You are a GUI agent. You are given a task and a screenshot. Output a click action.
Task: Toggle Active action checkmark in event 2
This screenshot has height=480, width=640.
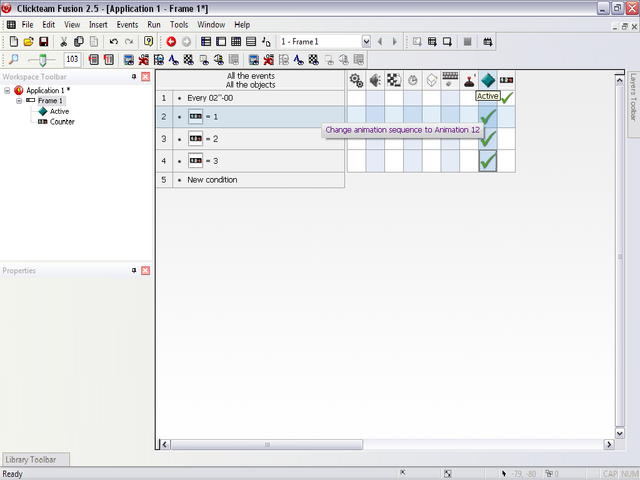[x=488, y=117]
